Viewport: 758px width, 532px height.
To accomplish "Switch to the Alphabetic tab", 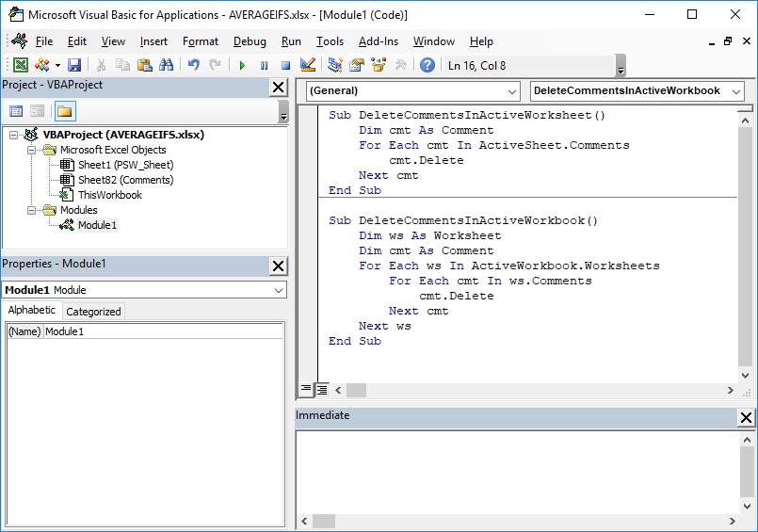I will tap(31, 310).
